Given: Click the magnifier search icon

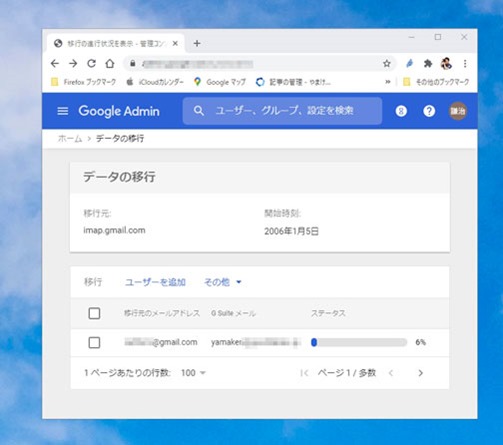Looking at the screenshot, I should (x=199, y=111).
